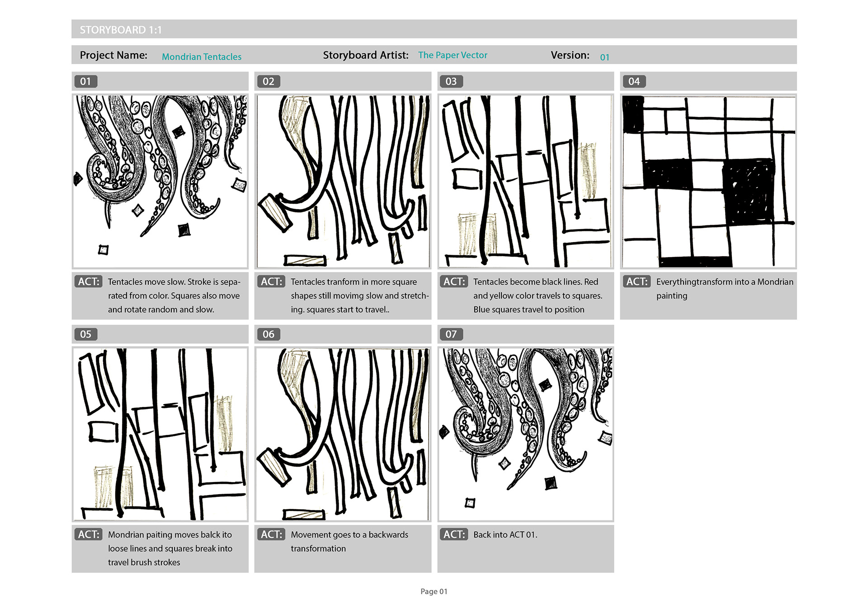
Task: Open the Mondrian painting sketch in frame 04
Action: 708,181
